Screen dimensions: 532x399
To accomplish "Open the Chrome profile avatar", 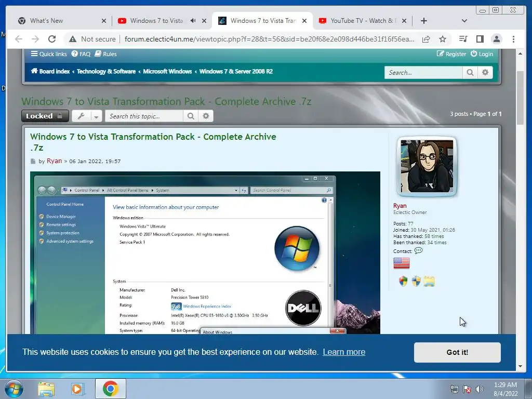I will click(496, 39).
